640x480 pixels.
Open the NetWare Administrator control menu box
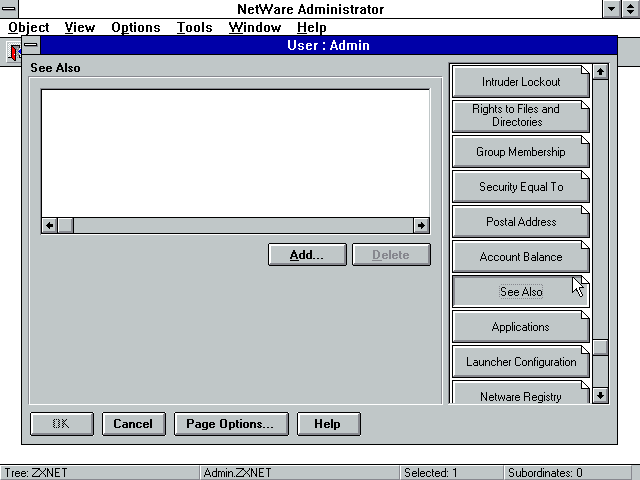[9, 9]
